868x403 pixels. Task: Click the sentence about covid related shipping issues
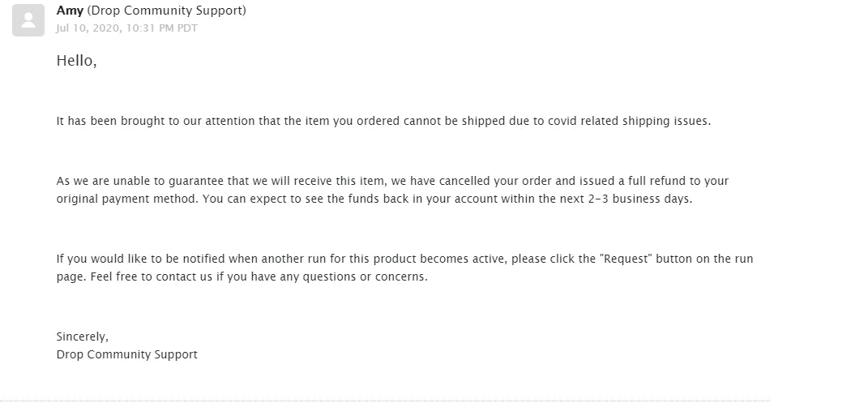click(x=383, y=122)
